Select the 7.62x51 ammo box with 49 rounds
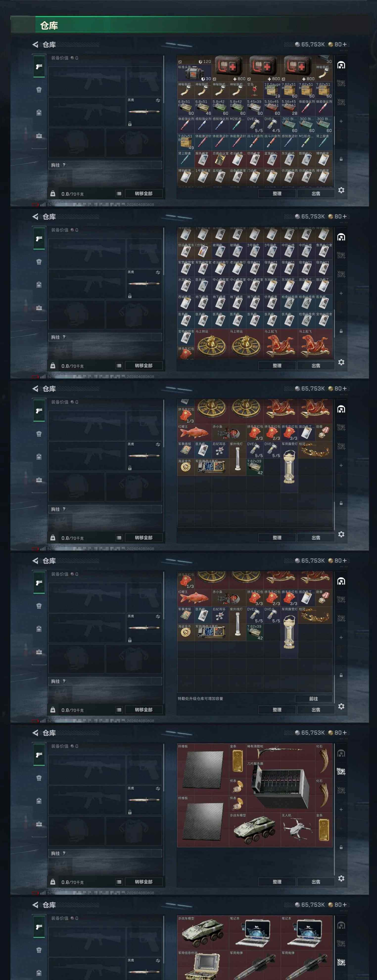 186,142
